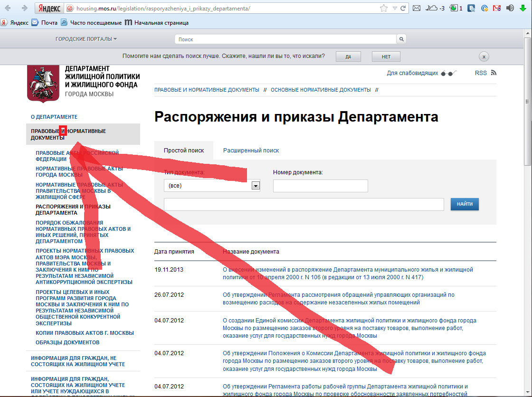Screen dimensions: 532x397
Task: Select the Простой поиск tab
Action: click(x=184, y=150)
